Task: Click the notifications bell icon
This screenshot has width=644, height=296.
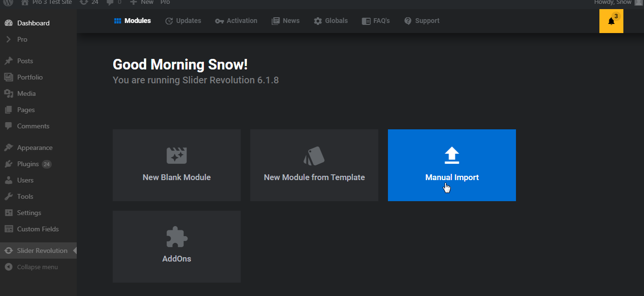Action: [x=611, y=21]
